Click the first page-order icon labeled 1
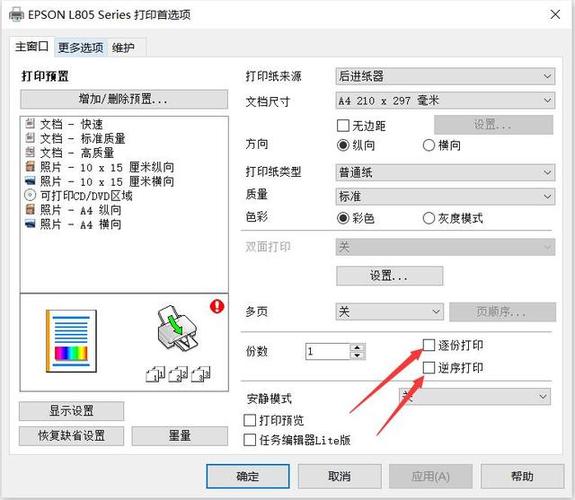 pos(155,374)
